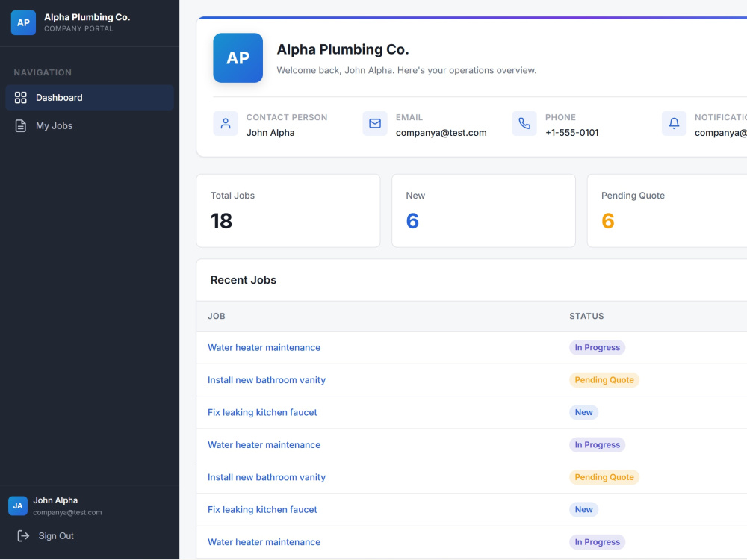Click the first New status badge
This screenshot has width=747, height=560.
[583, 412]
